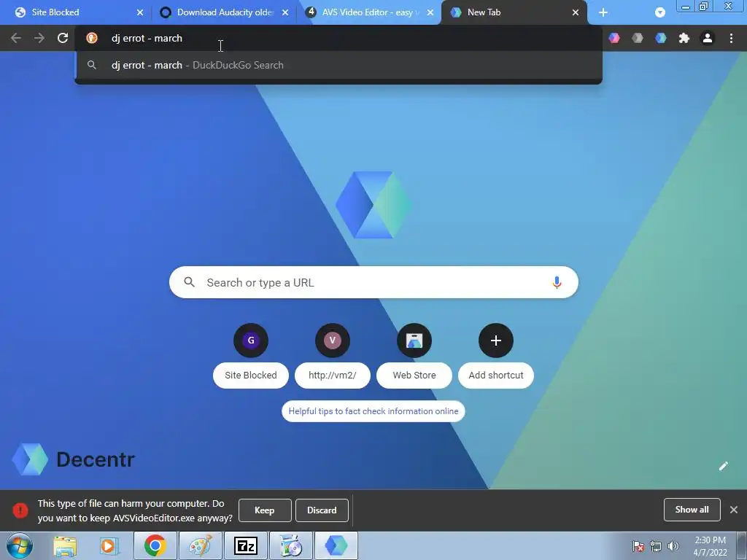Open Google Chrome from the taskbar
Screen dimensions: 747x560
tap(155, 545)
